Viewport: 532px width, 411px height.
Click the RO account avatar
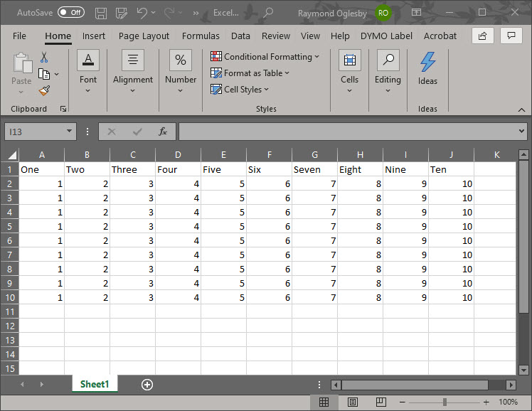[x=383, y=14]
